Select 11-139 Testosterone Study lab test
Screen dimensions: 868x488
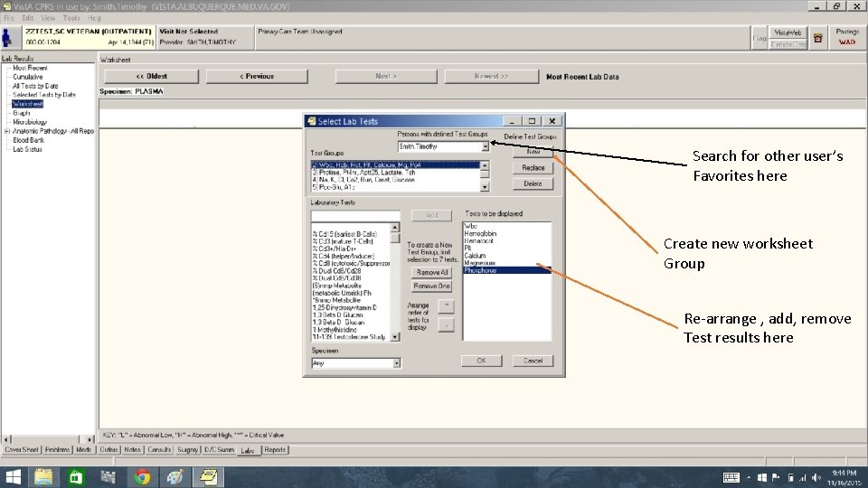pyautogui.click(x=351, y=336)
